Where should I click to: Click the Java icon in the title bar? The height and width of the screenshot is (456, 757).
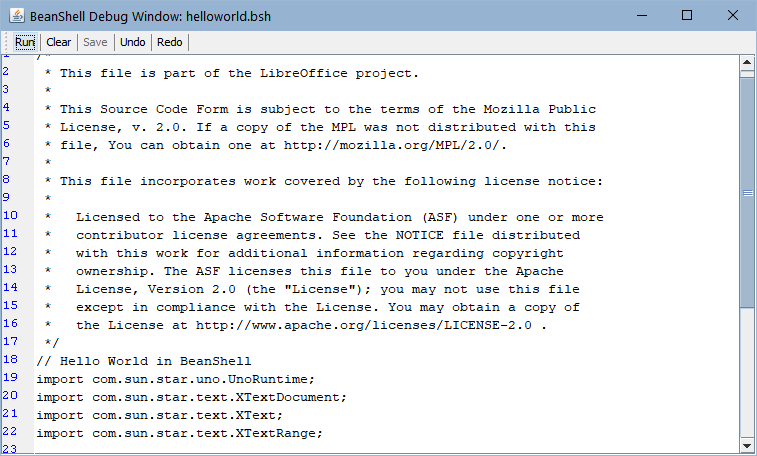tap(17, 15)
